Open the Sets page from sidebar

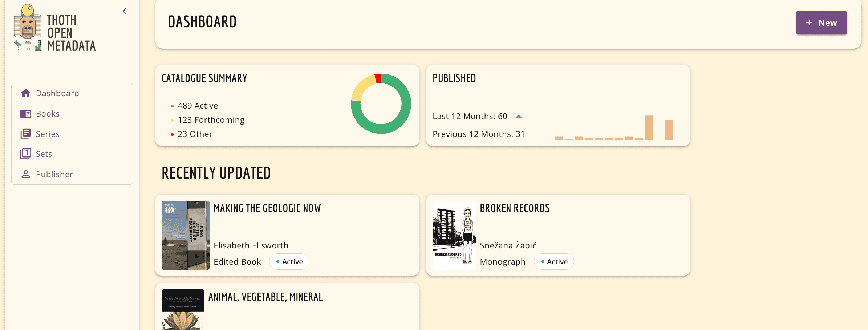coord(44,154)
